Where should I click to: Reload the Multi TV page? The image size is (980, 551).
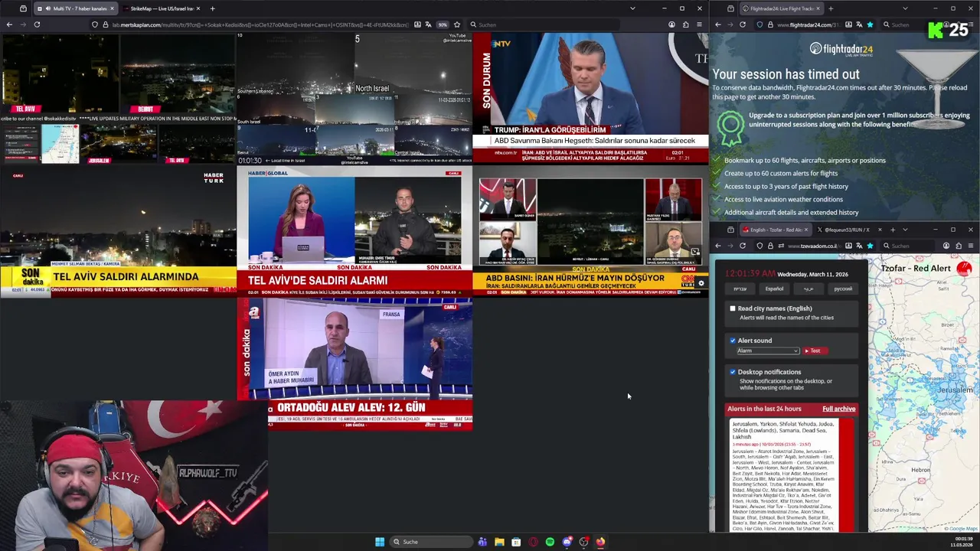[x=37, y=24]
